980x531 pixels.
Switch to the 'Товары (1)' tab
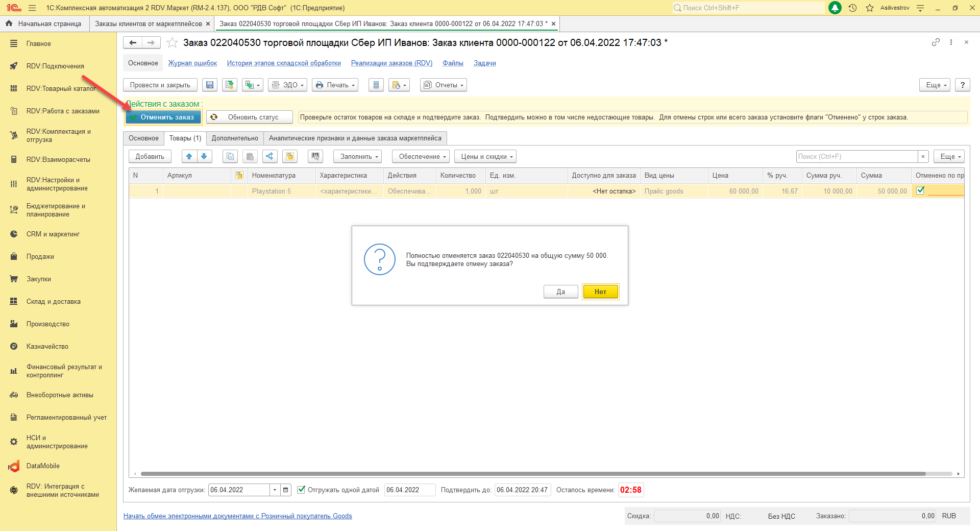(x=185, y=138)
